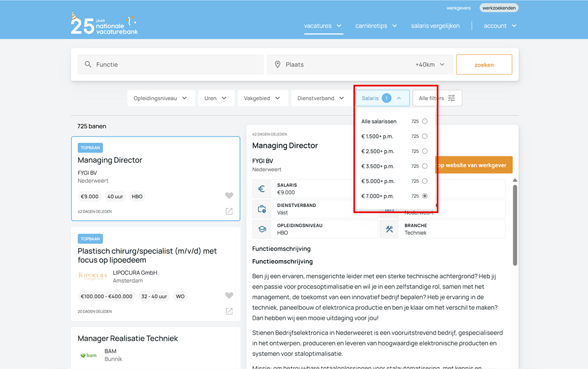Click the Nationale Vacaturebank 25 jaar logo
588x369 pixels.
(104, 24)
